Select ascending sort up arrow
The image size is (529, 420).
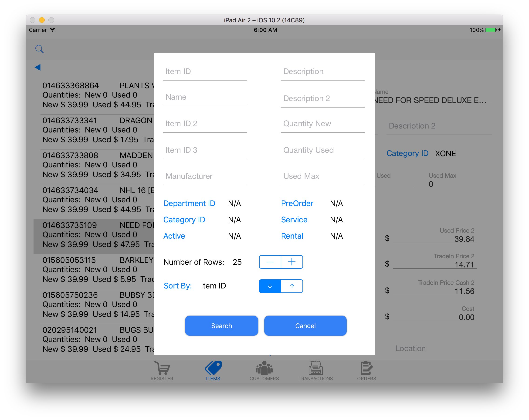pyautogui.click(x=292, y=286)
